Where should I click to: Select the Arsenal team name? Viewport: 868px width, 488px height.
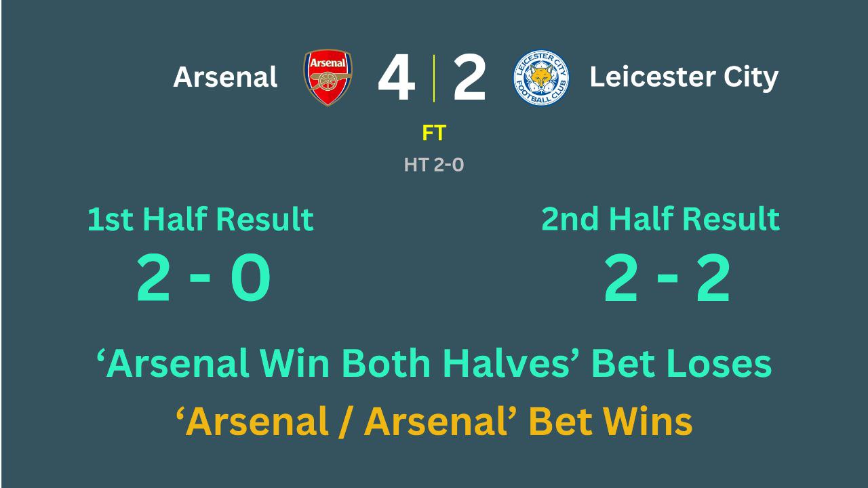pos(225,77)
